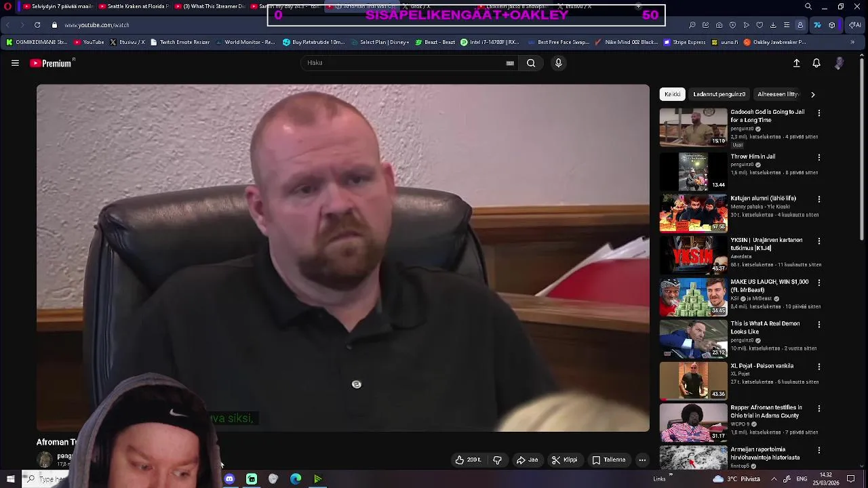Open the Gadoosh God is Going to Jail thumbnail

[x=693, y=127]
